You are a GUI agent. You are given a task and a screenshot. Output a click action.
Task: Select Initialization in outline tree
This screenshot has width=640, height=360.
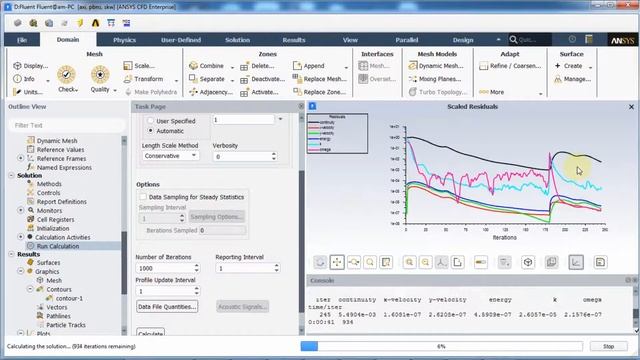[53, 228]
